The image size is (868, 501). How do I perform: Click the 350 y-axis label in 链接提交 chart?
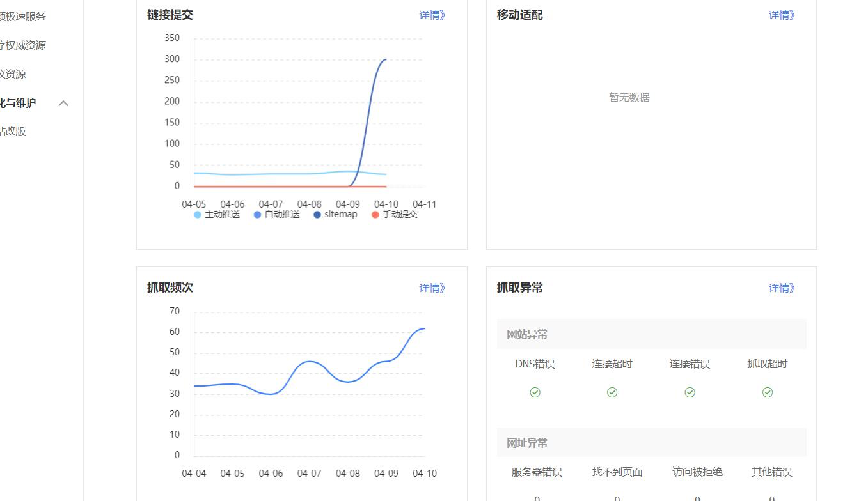point(172,38)
